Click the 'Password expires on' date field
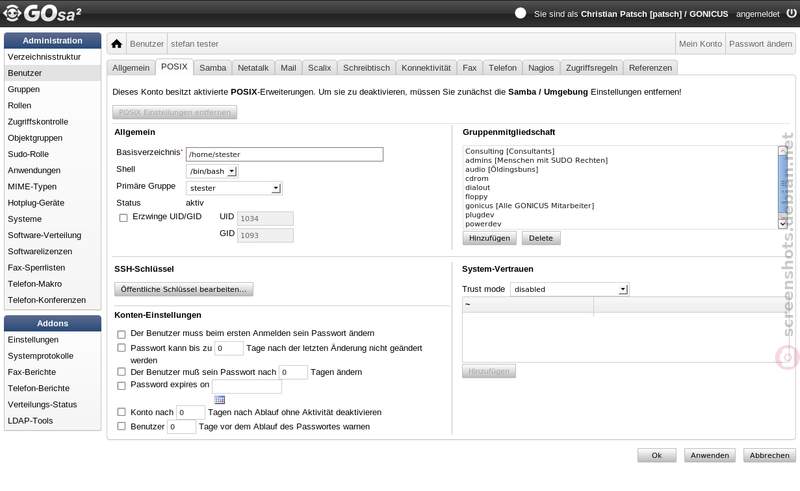 [247, 386]
